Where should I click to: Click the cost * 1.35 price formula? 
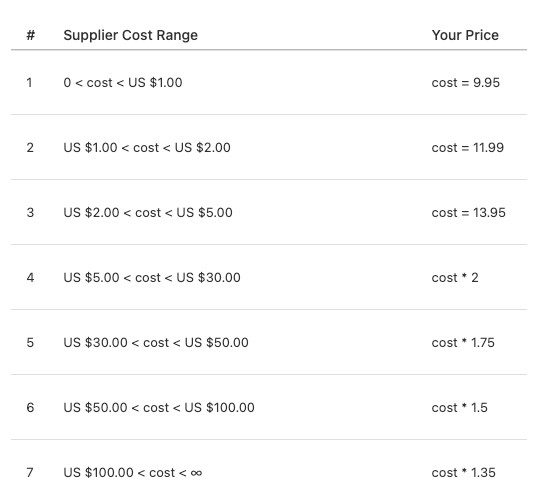tap(463, 473)
